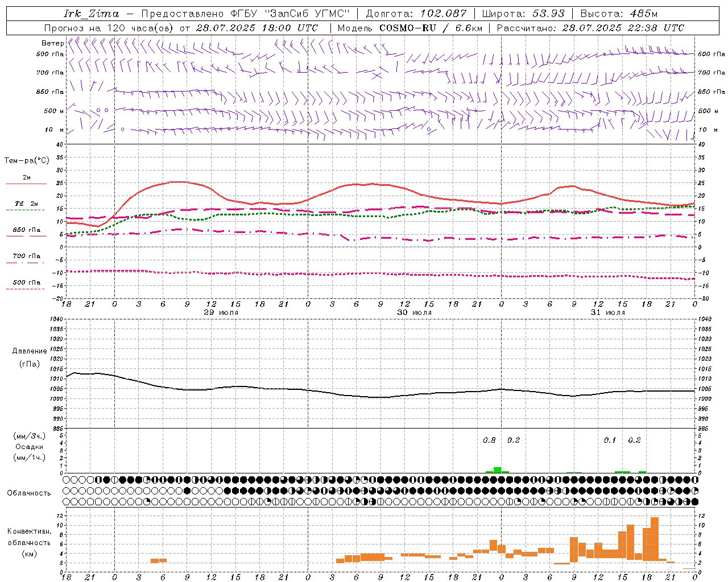Click the 'Широта: 53.93' latitude value
Screen dimensions: 728x582
tap(523, 14)
